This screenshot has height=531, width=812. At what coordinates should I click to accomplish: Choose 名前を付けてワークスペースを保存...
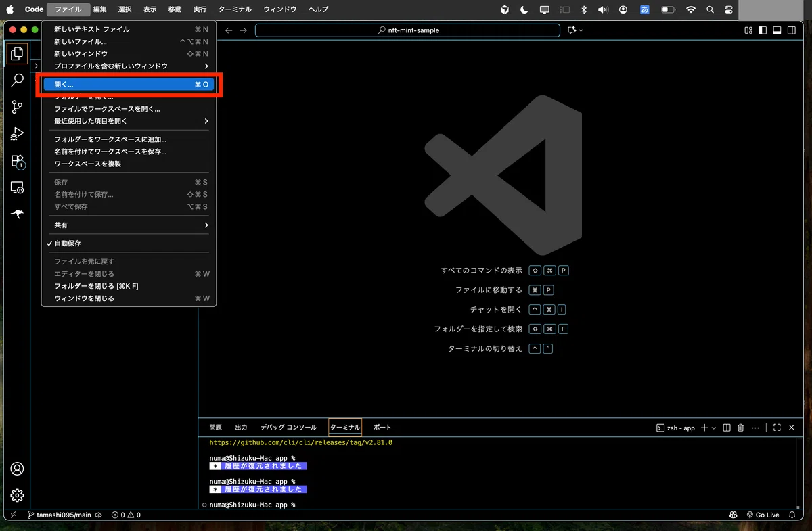click(x=129, y=152)
